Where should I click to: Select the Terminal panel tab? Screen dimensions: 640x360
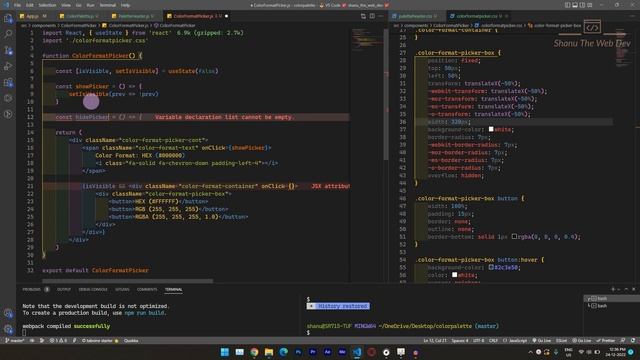[x=173, y=289]
